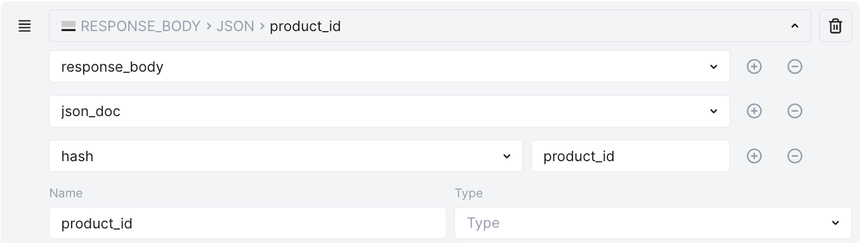Click the JSON breadcrumb segment

pyautogui.click(x=235, y=27)
